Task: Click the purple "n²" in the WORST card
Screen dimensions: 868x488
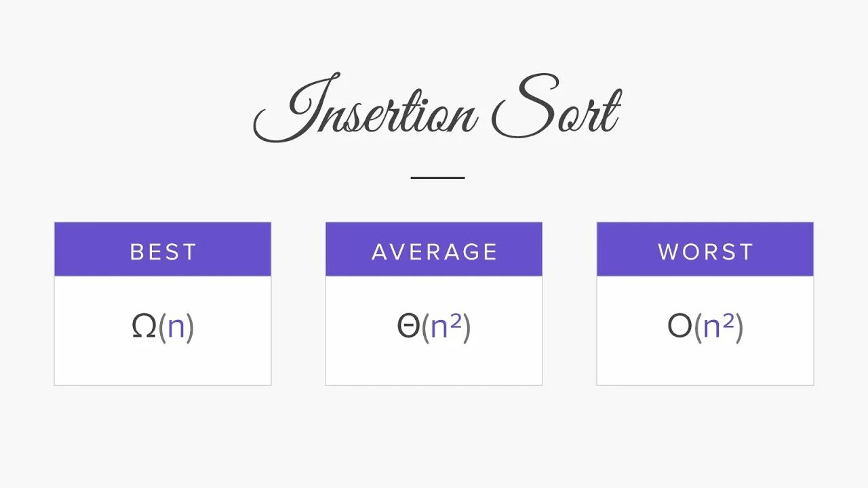Action: pos(719,327)
